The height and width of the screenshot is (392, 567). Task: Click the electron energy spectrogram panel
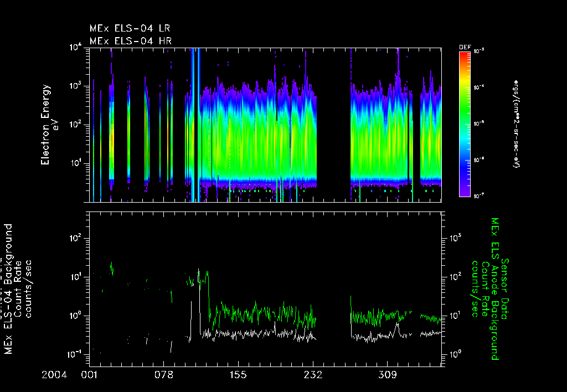[x=265, y=125]
